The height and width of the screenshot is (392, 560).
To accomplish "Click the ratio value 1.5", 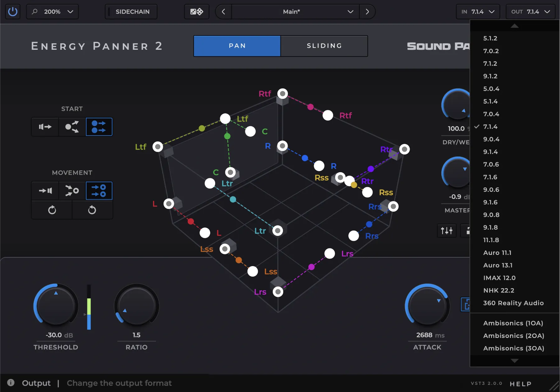I will [137, 335].
